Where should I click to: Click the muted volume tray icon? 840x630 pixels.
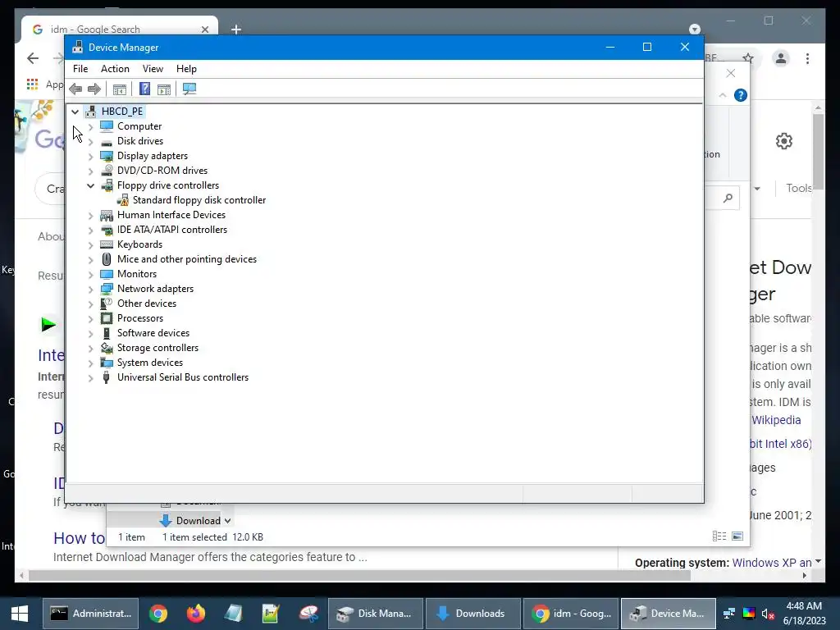click(x=768, y=614)
